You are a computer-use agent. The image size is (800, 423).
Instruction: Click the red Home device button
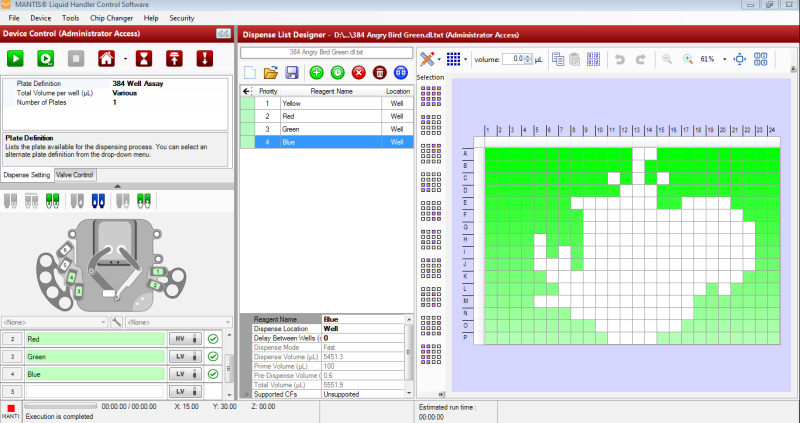tap(106, 59)
